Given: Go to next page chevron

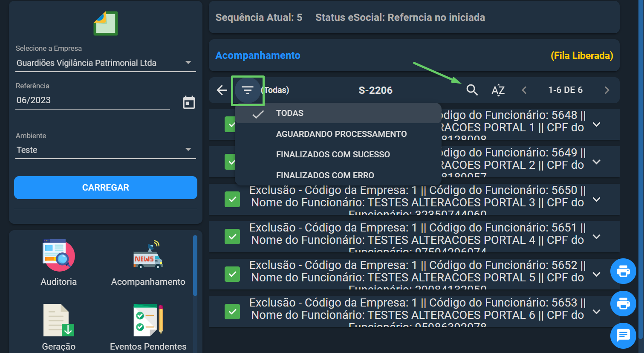Looking at the screenshot, I should 607,90.
